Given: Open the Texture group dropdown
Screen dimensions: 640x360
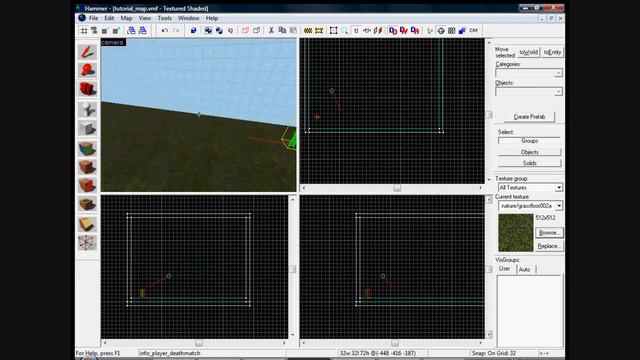Looking at the screenshot, I should (x=531, y=188).
